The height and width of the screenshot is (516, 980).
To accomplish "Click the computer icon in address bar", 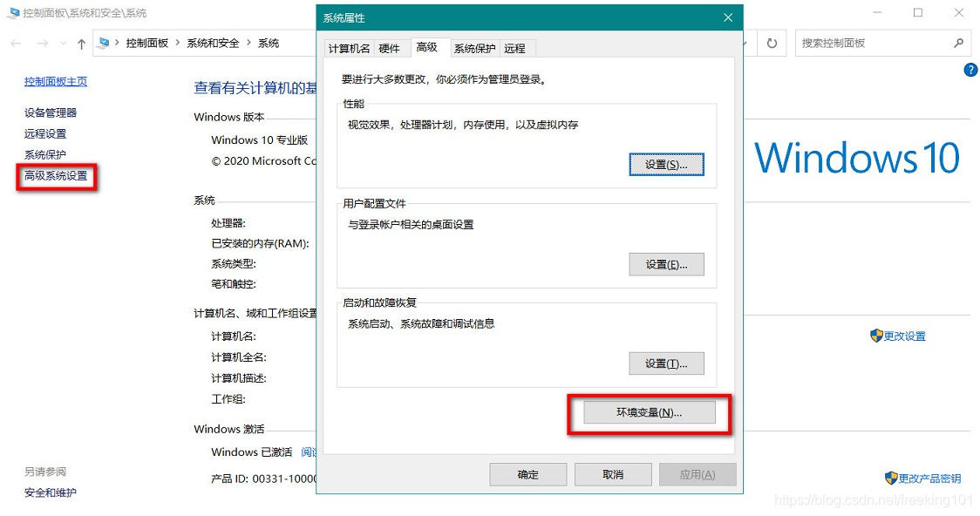I will tap(105, 43).
